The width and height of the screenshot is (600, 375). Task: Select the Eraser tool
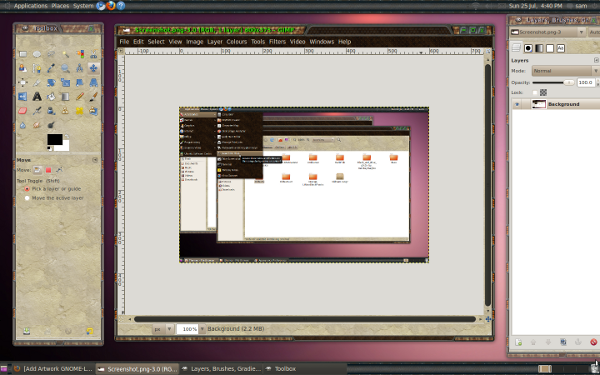point(23,111)
